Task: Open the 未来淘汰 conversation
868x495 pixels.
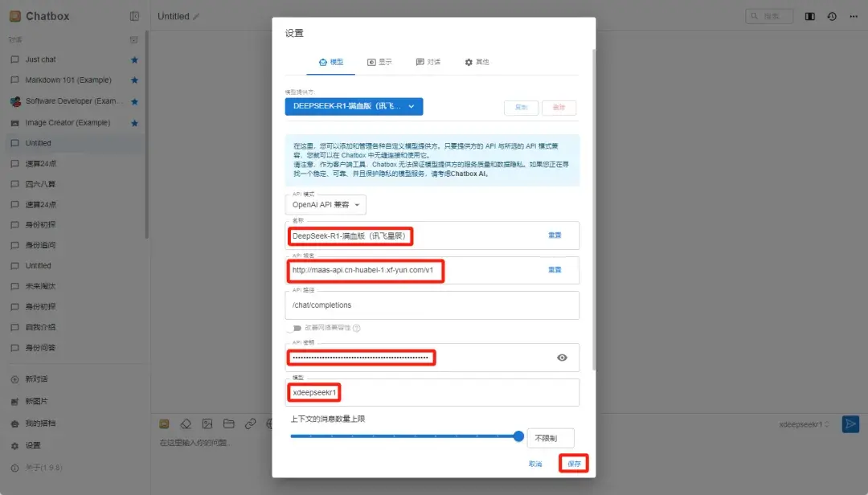Action: pos(74,286)
